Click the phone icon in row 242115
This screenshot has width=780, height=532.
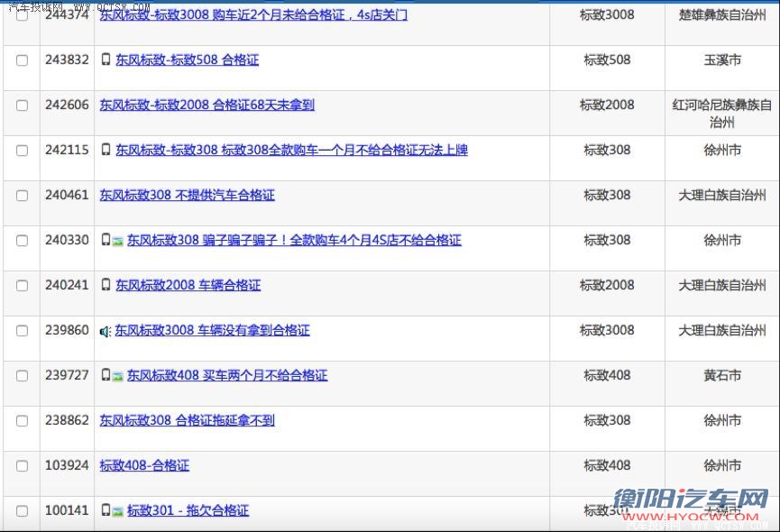point(106,150)
